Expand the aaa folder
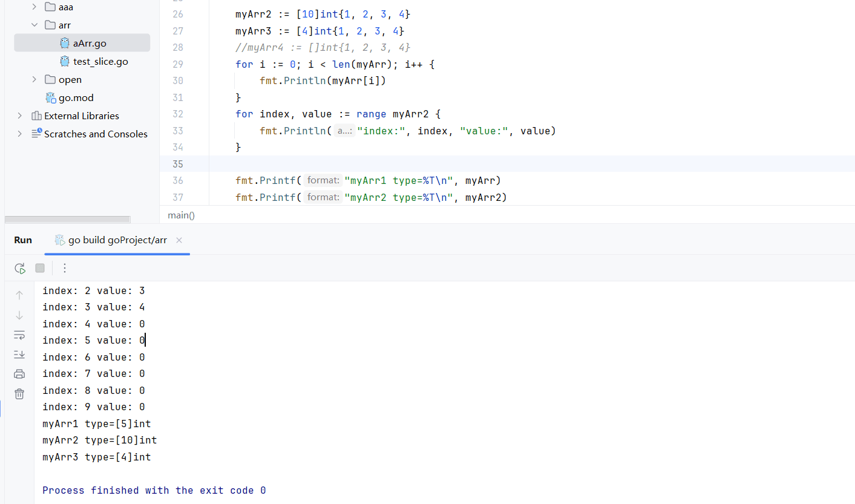Screen dimensions: 855x504 34,7
